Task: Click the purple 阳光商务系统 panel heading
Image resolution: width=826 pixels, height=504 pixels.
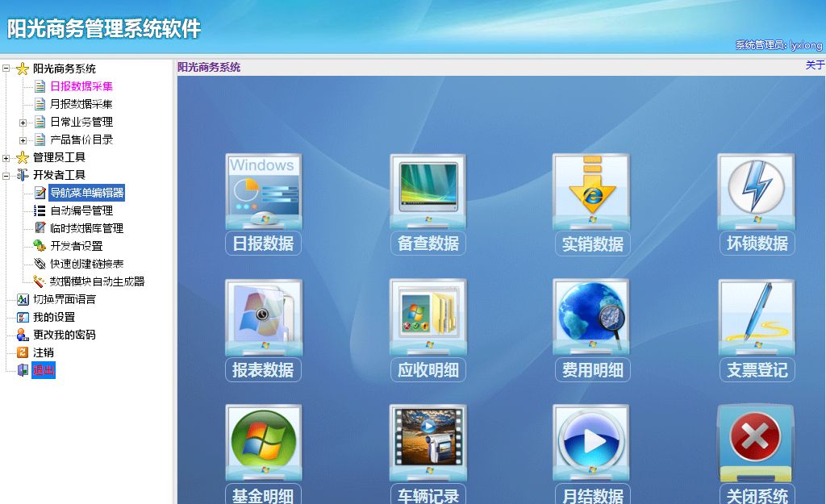Action: [209, 68]
